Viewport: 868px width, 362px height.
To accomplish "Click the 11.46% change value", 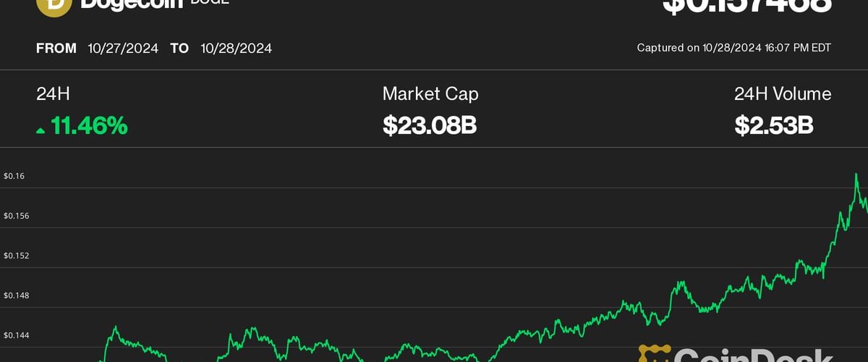I will point(89,126).
